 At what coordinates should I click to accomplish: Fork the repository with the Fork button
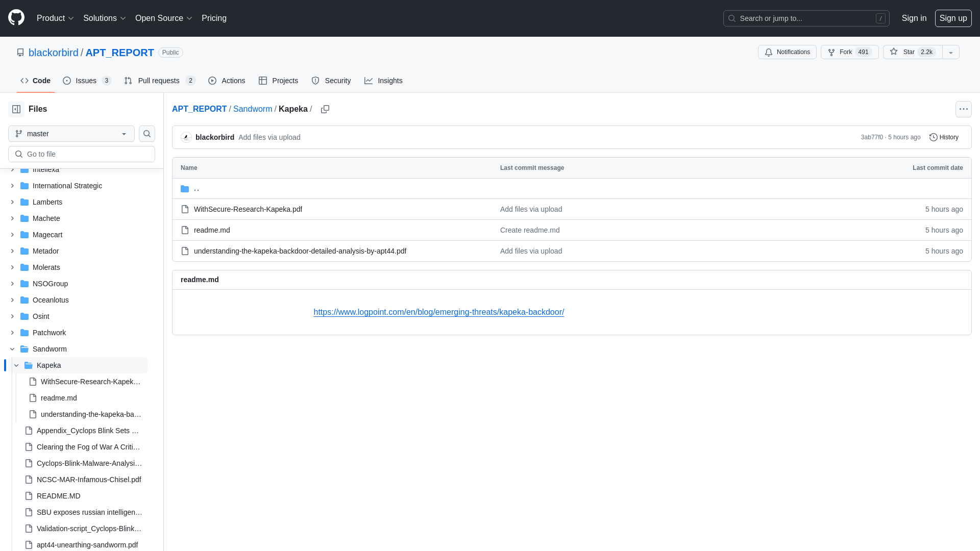coord(849,52)
